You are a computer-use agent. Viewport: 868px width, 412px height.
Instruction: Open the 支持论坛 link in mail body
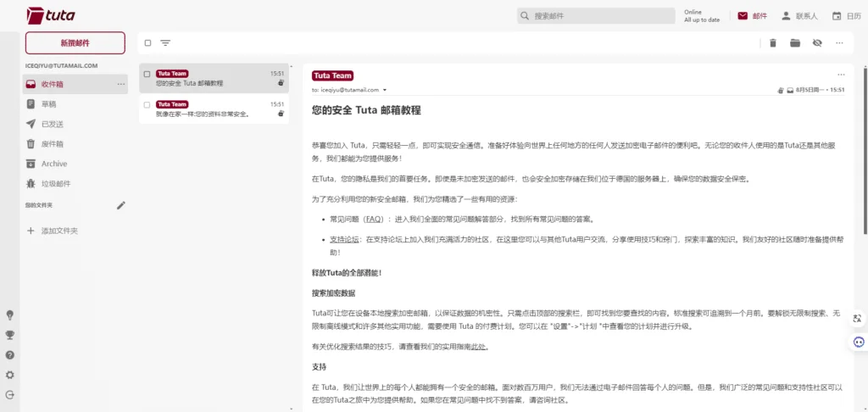(x=344, y=240)
